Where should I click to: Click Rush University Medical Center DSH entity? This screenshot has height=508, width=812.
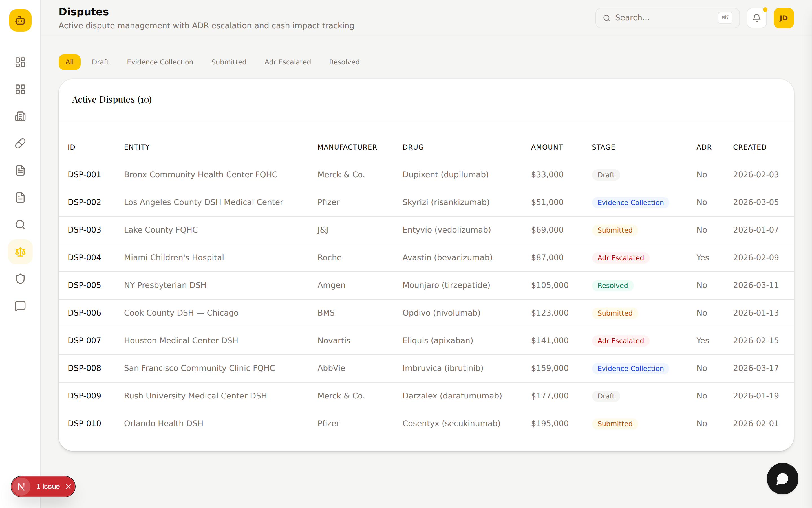pyautogui.click(x=195, y=396)
